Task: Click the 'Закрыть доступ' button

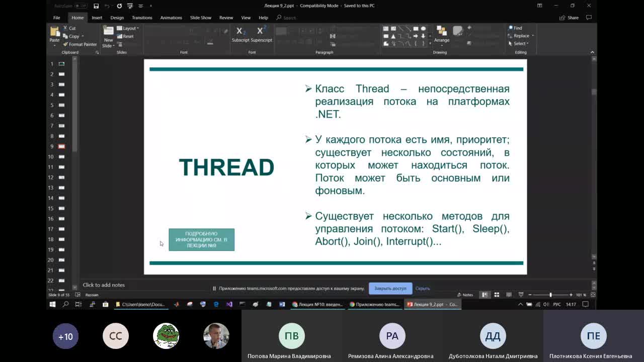Action: 390,289
